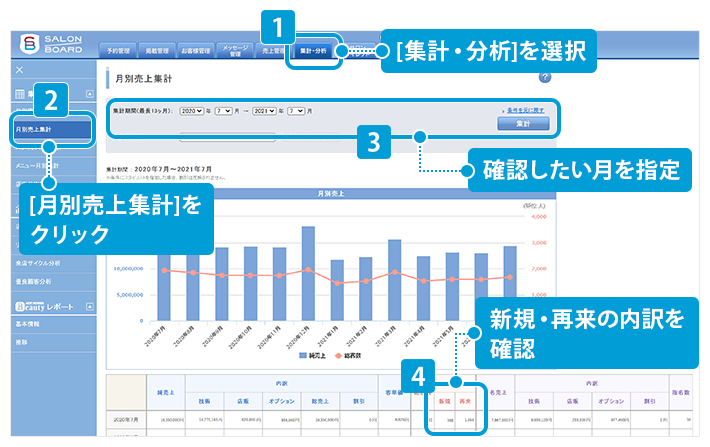Close the sidebar with the X icon

pyautogui.click(x=19, y=71)
